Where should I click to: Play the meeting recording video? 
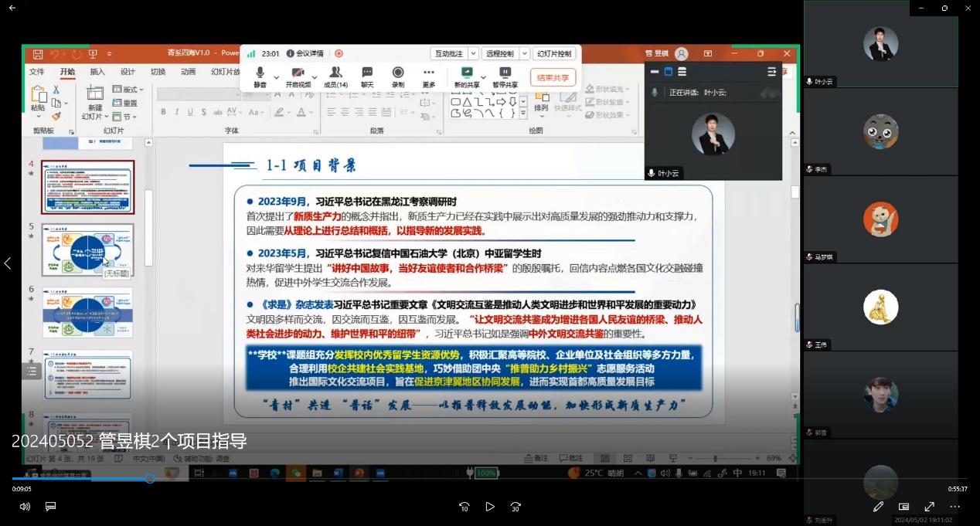coord(490,507)
